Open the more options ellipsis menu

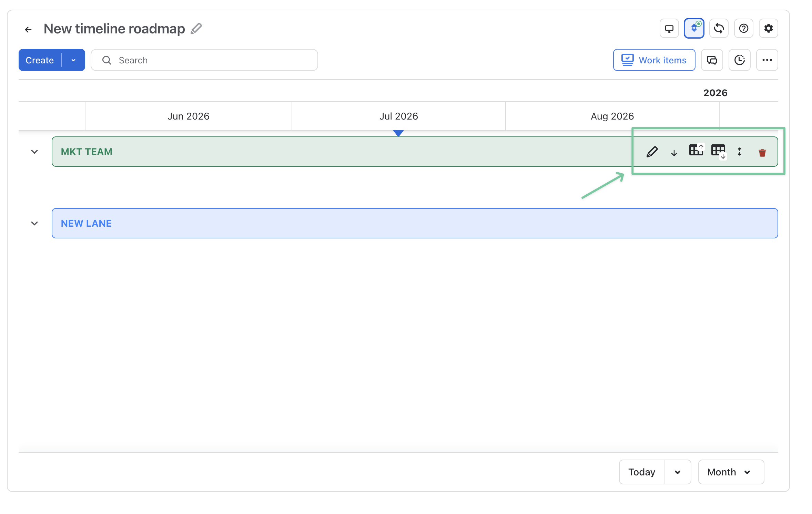pos(767,60)
